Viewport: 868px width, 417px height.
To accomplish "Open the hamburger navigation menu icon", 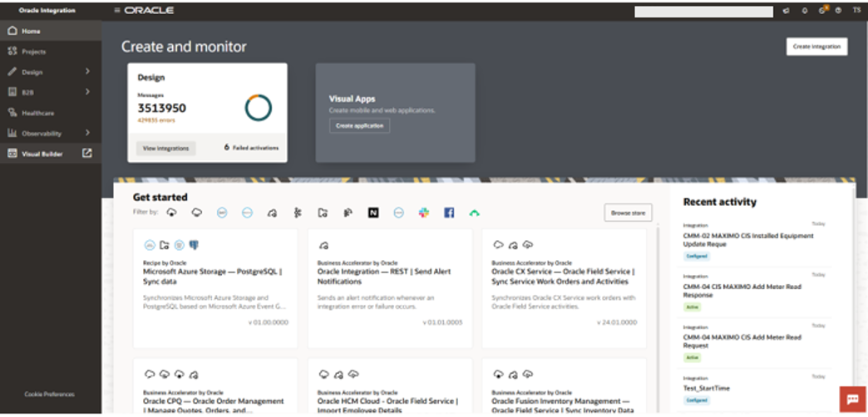I will tap(116, 11).
